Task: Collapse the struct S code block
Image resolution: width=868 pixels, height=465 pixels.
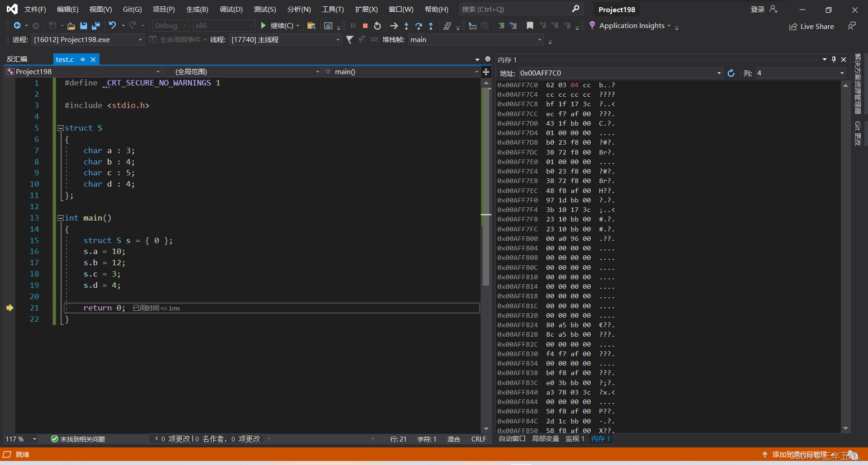Action: pyautogui.click(x=61, y=128)
